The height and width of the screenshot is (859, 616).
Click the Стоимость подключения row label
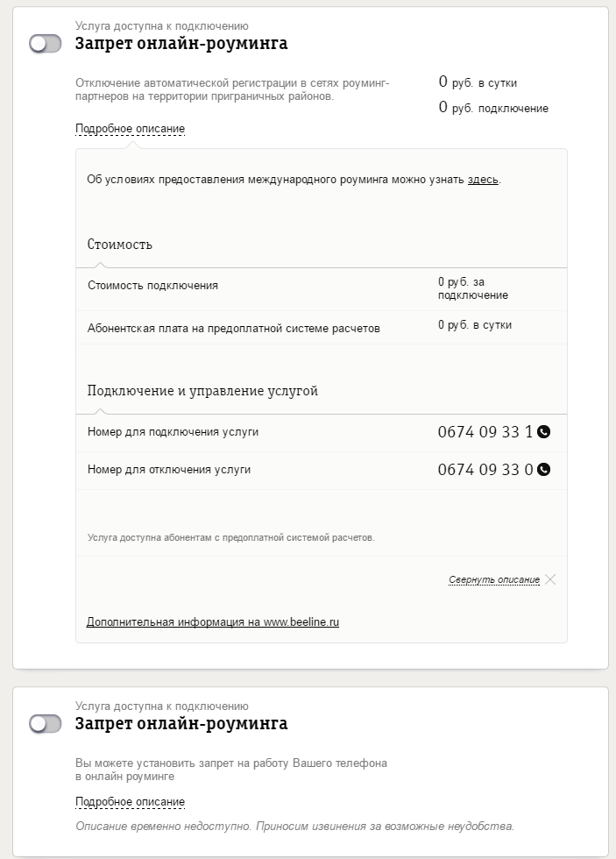point(153,285)
